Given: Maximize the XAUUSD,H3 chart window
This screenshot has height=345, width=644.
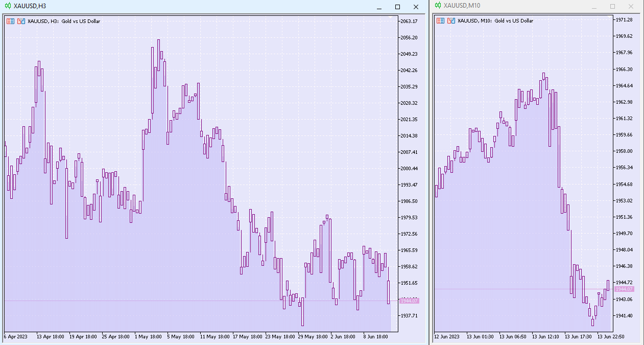Looking at the screenshot, I should click(x=397, y=7).
